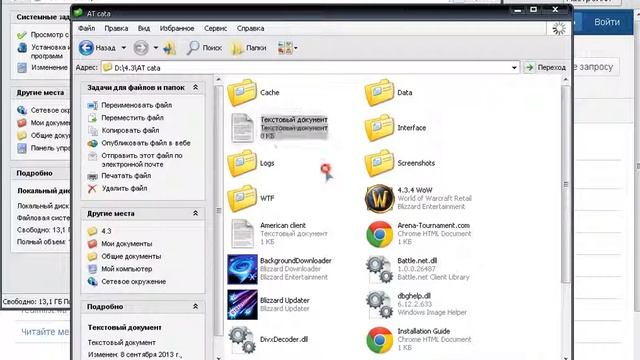Click 'Опубликовать файл в вебе' link
This screenshot has width=640, height=360.
(146, 143)
